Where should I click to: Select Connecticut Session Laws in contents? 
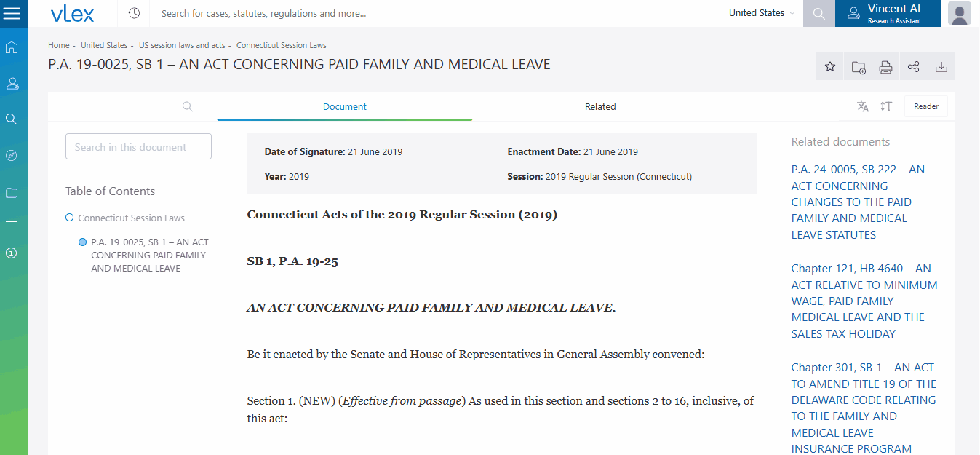tap(131, 218)
